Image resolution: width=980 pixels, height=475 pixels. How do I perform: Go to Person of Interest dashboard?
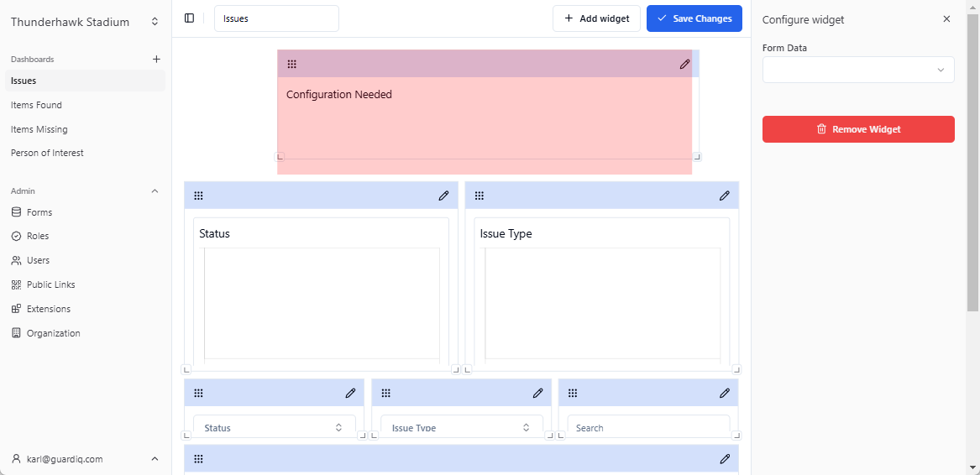pos(47,153)
